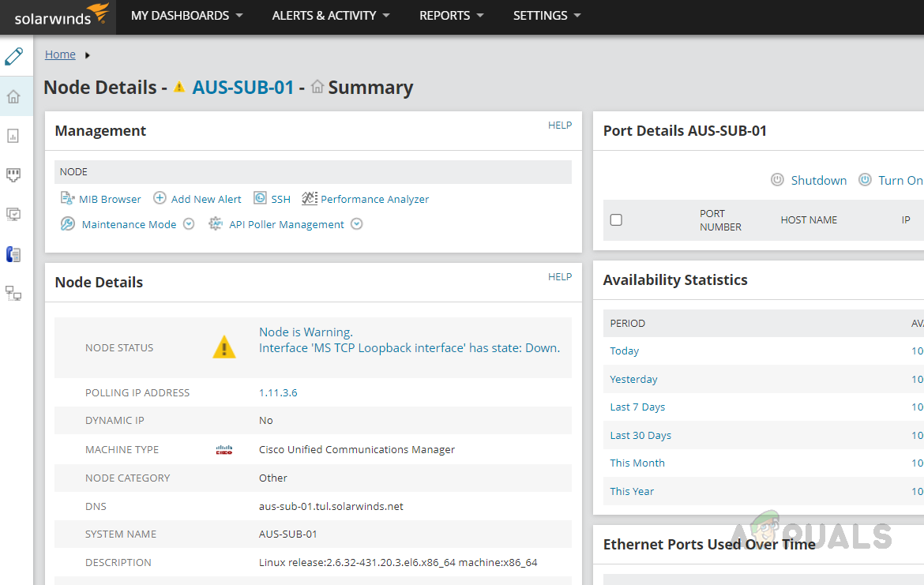Open the chart report icon in sidebar

tap(13, 136)
